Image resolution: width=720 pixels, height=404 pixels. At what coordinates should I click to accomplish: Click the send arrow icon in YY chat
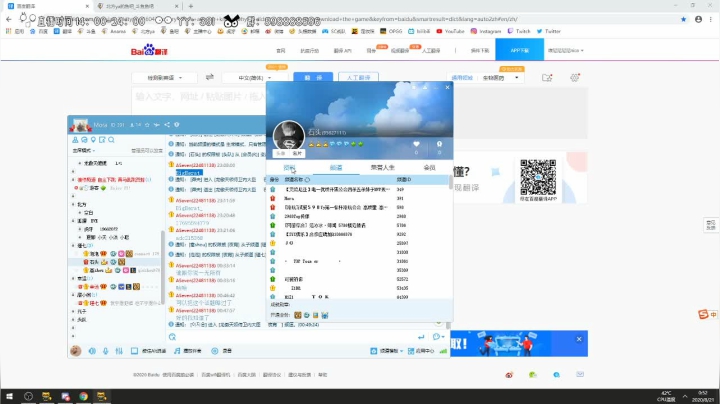(x=421, y=337)
